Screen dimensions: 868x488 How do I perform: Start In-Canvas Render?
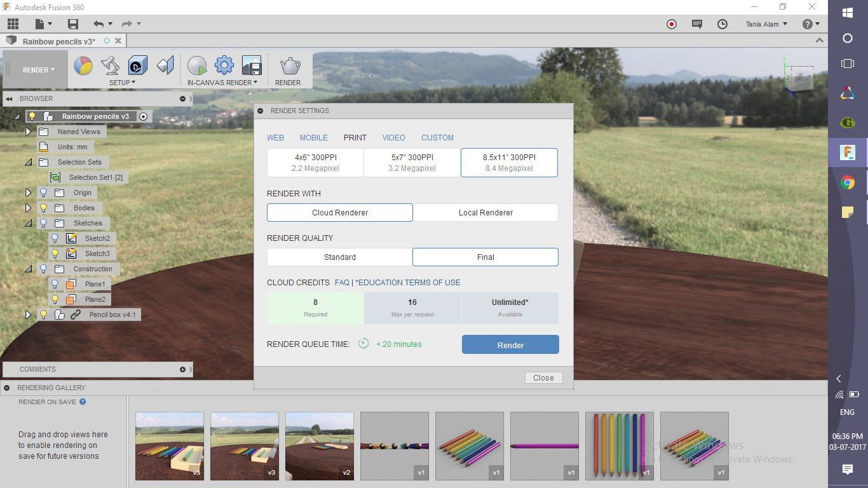(197, 65)
